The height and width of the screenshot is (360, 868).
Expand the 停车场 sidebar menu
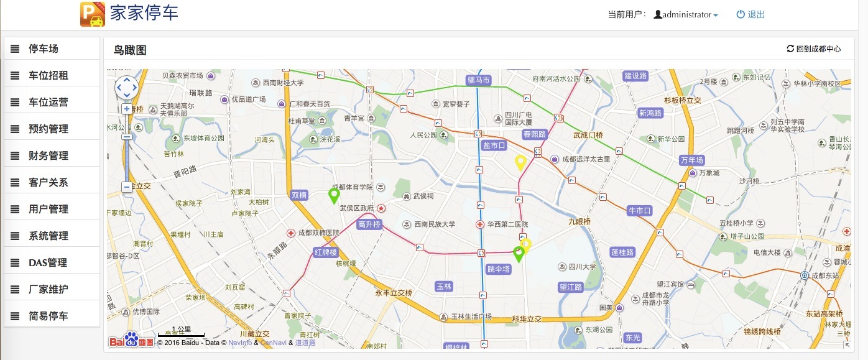52,48
